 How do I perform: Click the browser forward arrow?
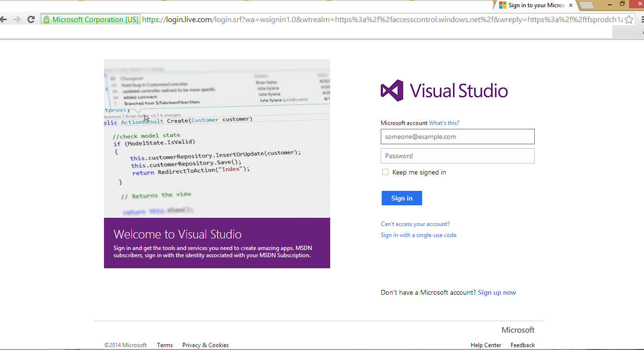click(x=17, y=19)
